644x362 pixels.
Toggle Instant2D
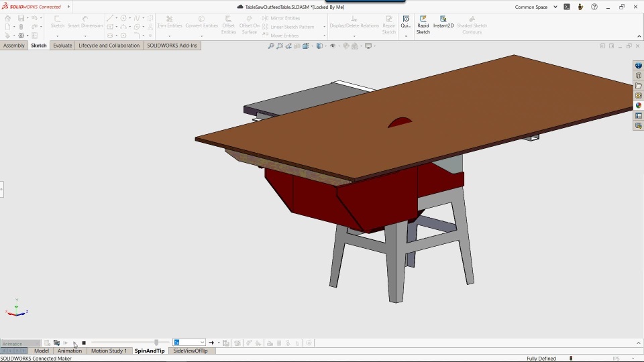(x=443, y=21)
